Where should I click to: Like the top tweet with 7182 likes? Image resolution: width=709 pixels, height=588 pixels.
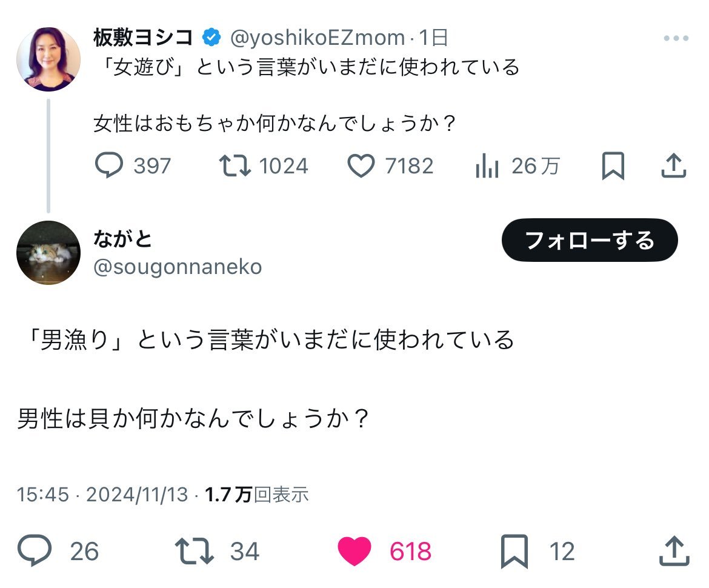[362, 165]
